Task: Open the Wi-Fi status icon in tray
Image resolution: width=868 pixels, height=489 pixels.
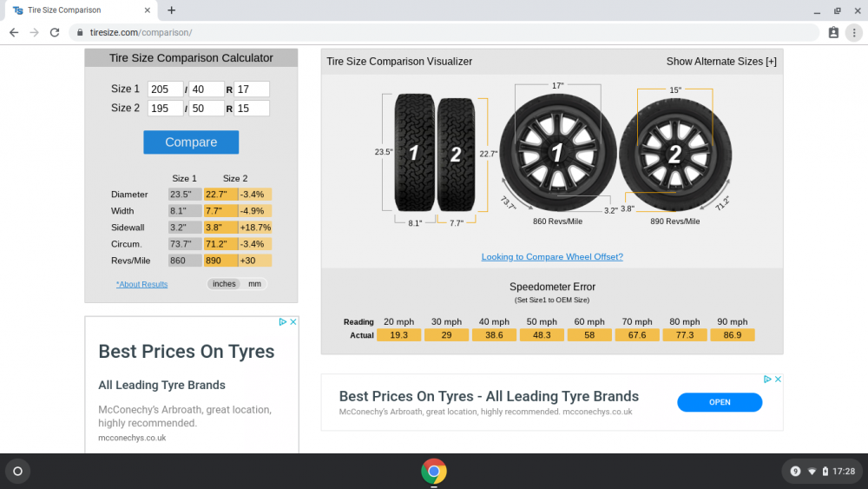Action: pos(812,472)
